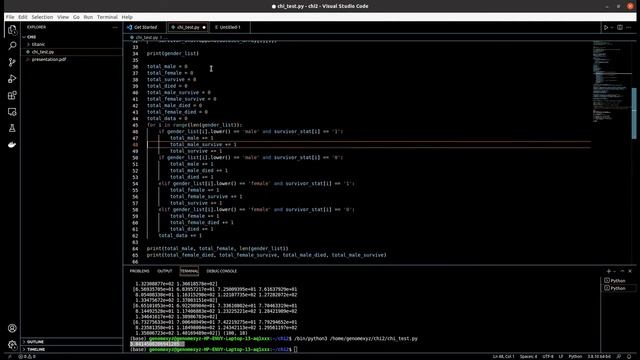Switch to the chi_test.py editor tab
This screenshot has width=640, height=360.
pyautogui.click(x=188, y=27)
